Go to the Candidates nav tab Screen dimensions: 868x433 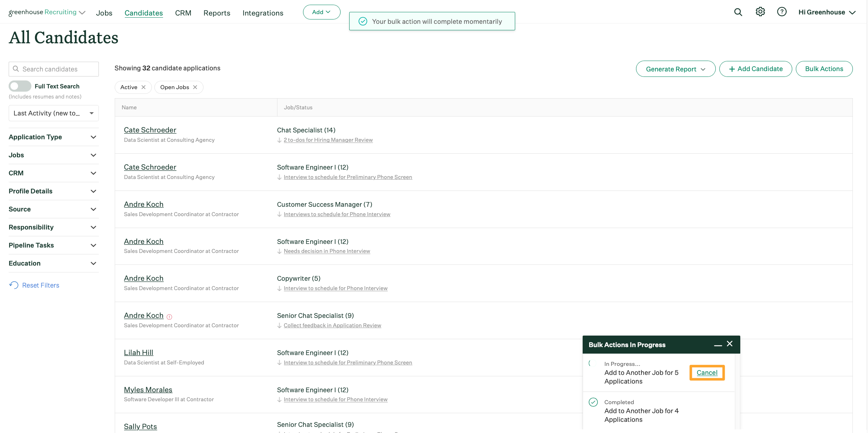pos(144,13)
